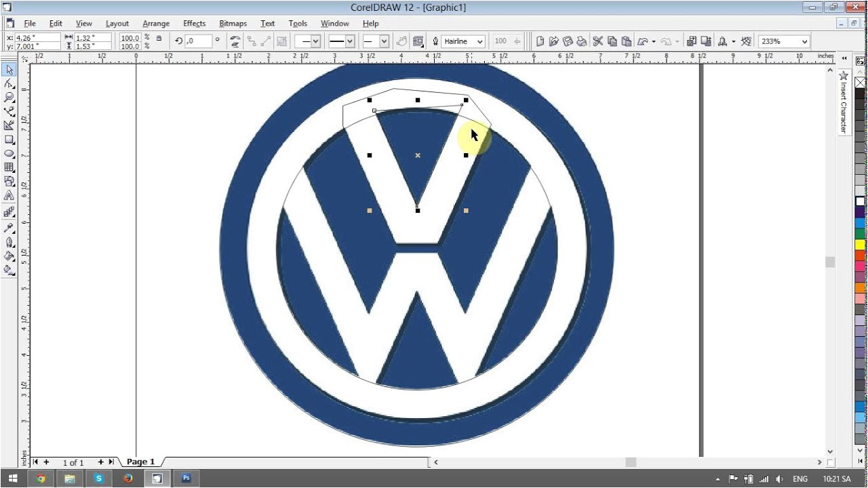Select the Page 1 tab
Viewport: 868px width, 488px height.
point(141,462)
